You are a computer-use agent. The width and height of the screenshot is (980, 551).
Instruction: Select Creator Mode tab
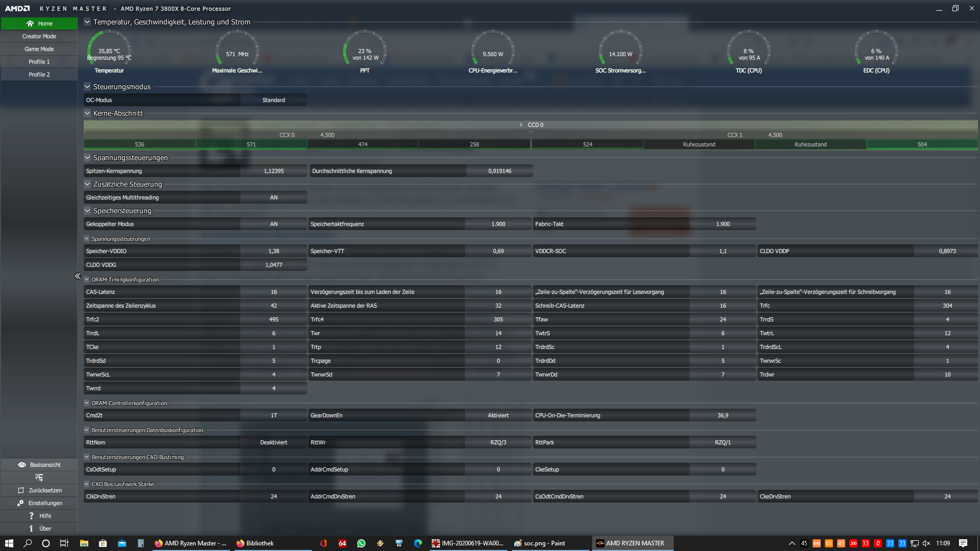[x=39, y=36]
